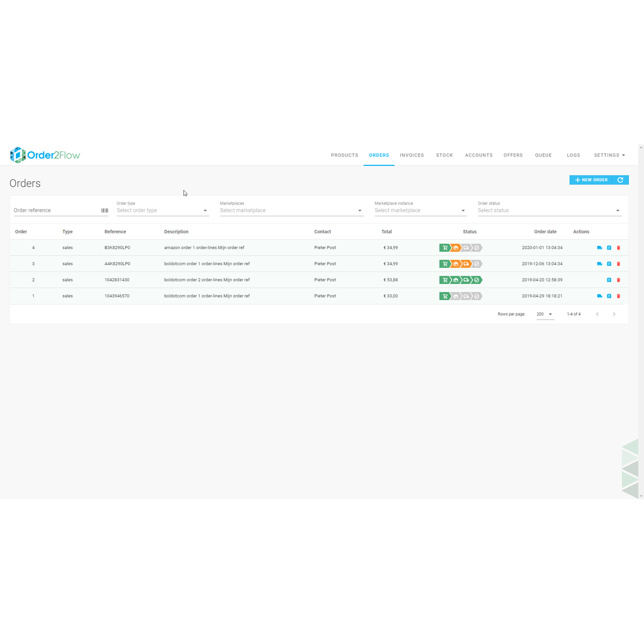Go to next page of orders
The height and width of the screenshot is (644, 644).
[x=614, y=314]
